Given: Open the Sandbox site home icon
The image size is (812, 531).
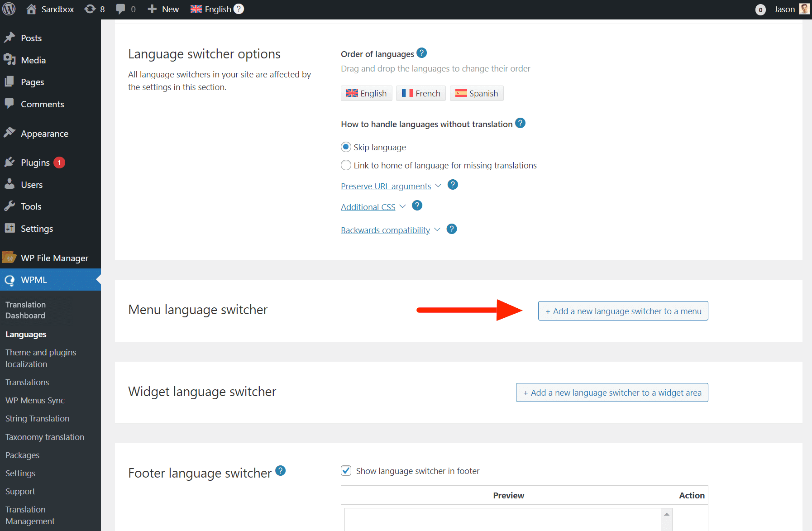Looking at the screenshot, I should click(x=31, y=9).
